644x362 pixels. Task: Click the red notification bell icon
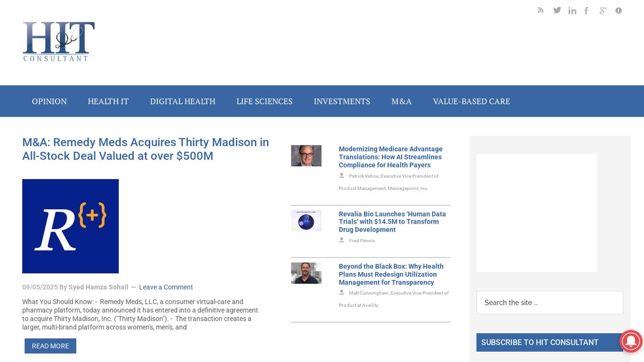point(631,341)
